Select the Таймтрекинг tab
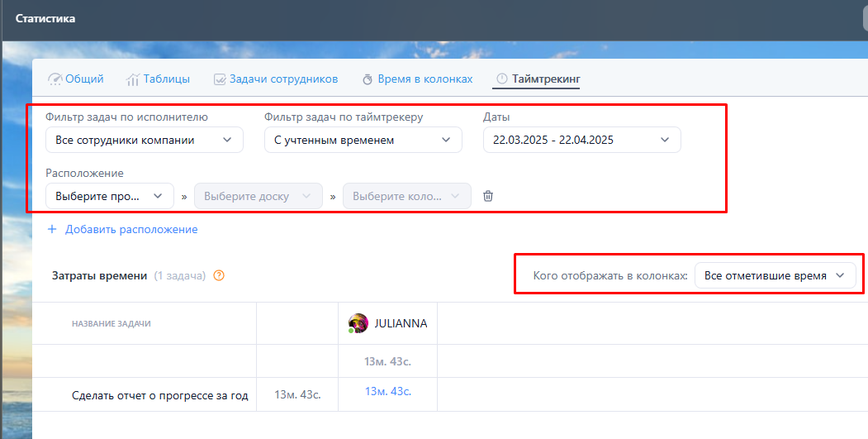The image size is (868, 439). tap(538, 79)
